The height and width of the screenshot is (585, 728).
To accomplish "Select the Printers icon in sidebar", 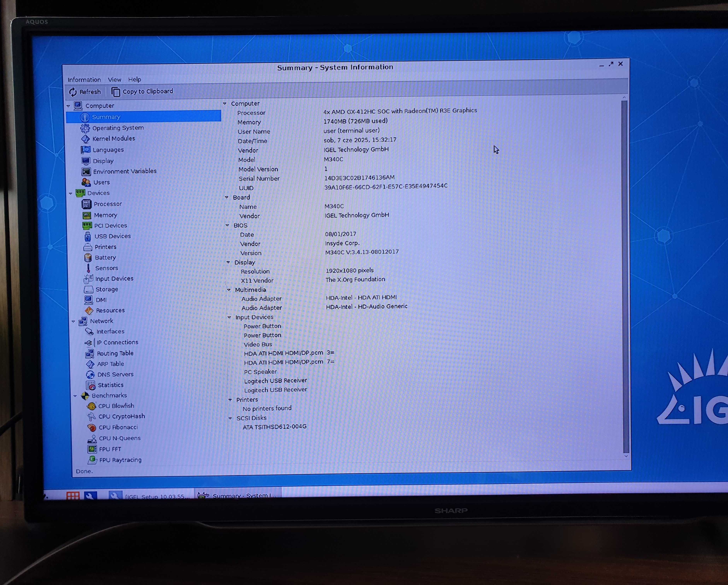I will click(x=87, y=247).
